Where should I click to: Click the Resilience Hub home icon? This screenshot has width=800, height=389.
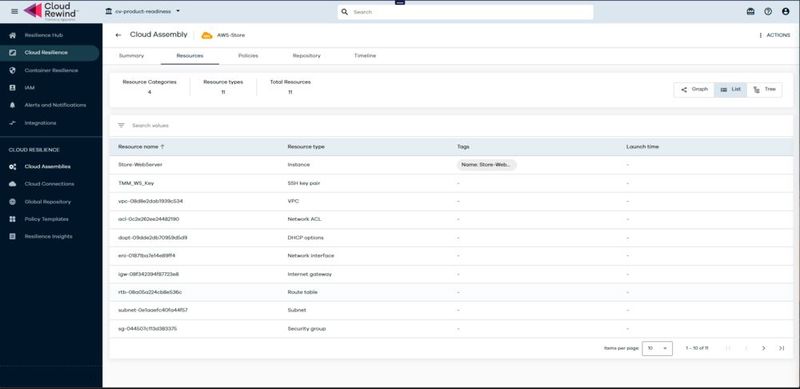click(x=13, y=35)
